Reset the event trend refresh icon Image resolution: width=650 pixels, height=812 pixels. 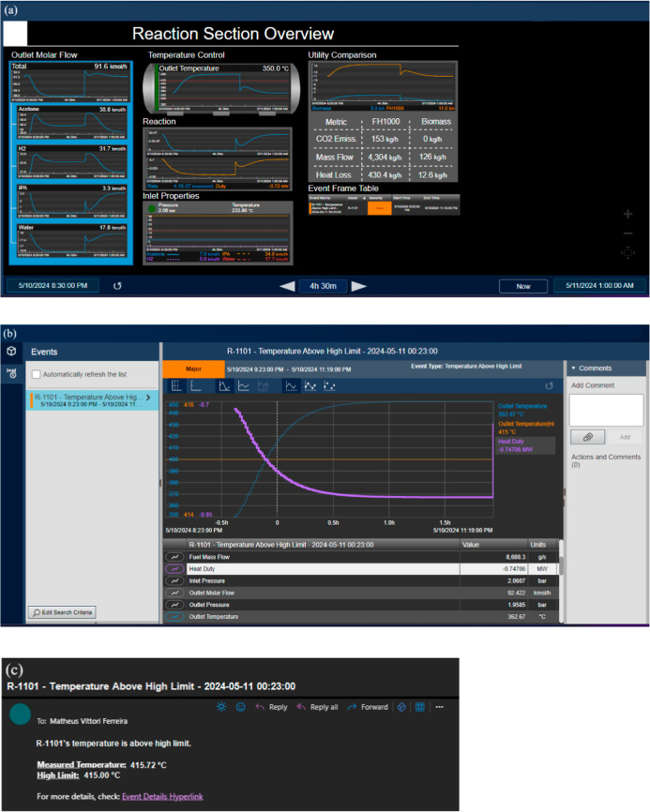coord(549,385)
